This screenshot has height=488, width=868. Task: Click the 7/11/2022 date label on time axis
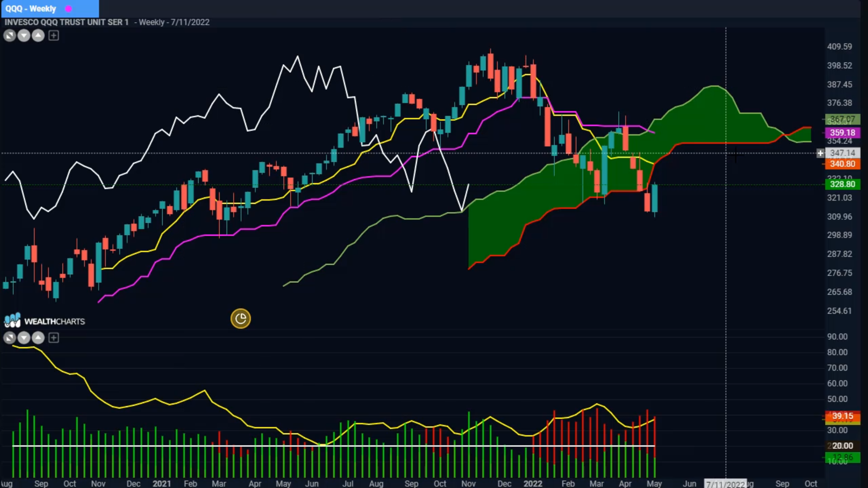click(726, 484)
